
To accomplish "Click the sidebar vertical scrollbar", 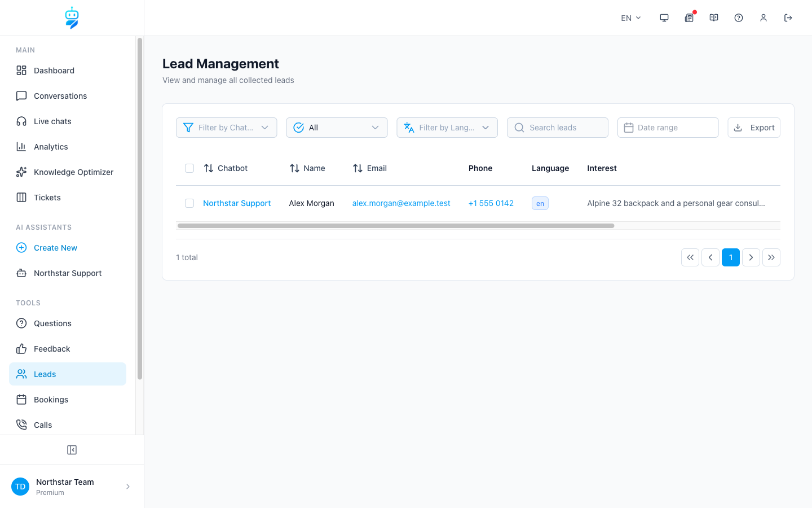I will (140, 209).
